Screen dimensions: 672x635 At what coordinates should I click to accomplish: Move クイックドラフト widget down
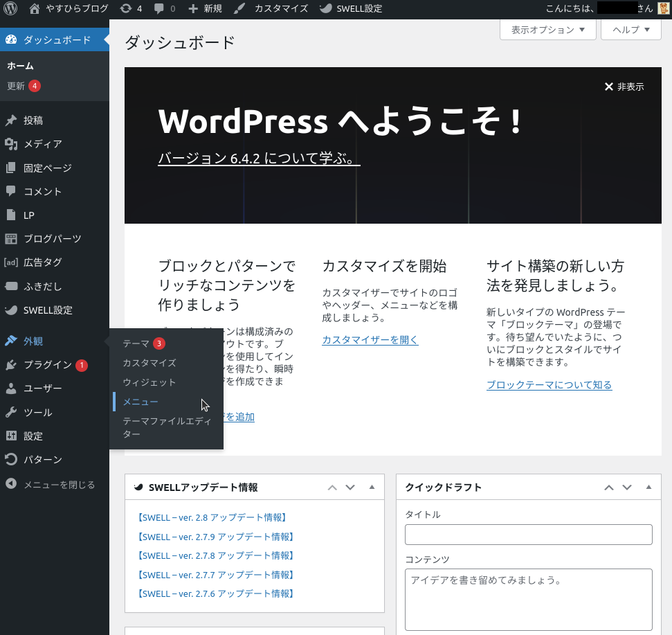627,488
